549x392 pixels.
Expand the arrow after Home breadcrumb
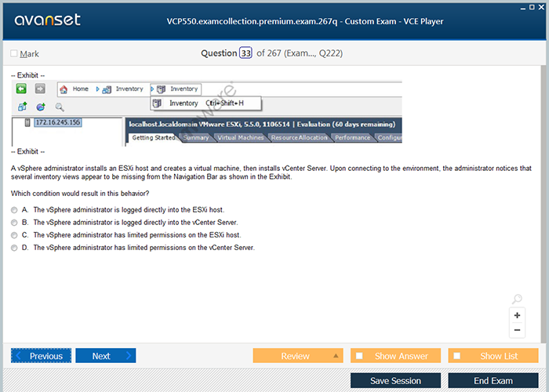97,89
